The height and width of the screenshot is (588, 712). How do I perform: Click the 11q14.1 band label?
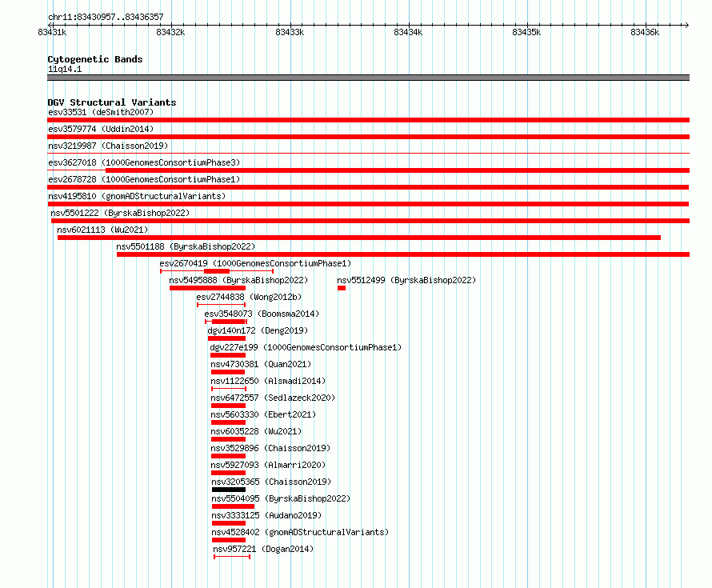pos(65,69)
